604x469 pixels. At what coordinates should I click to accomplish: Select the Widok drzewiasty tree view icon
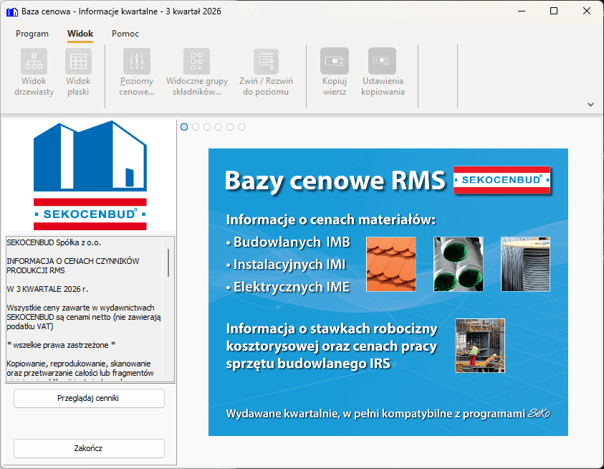tap(34, 61)
